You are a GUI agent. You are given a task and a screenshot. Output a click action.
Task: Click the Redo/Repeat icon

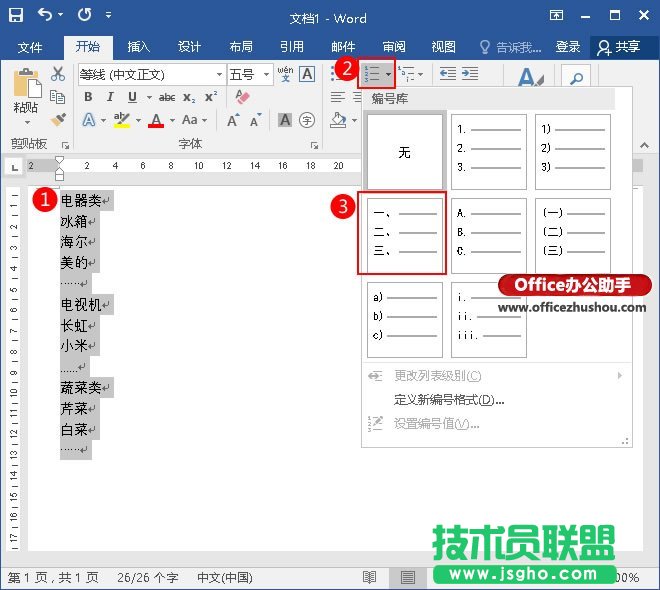point(84,15)
